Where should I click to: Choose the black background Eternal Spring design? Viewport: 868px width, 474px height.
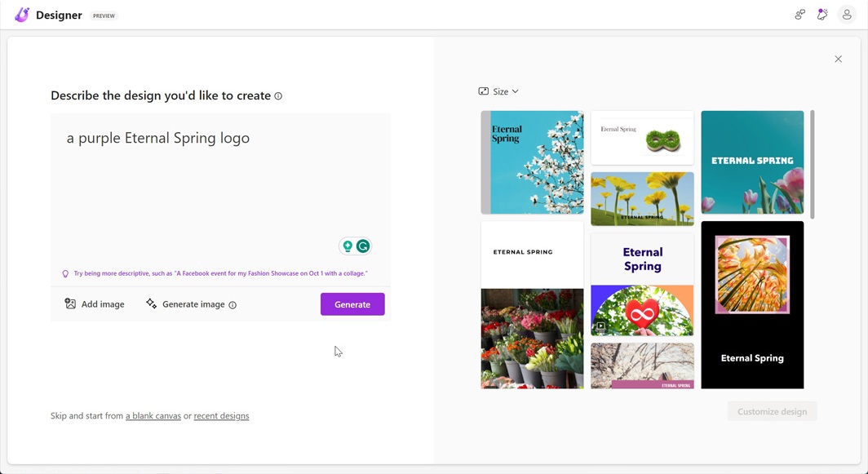(752, 304)
